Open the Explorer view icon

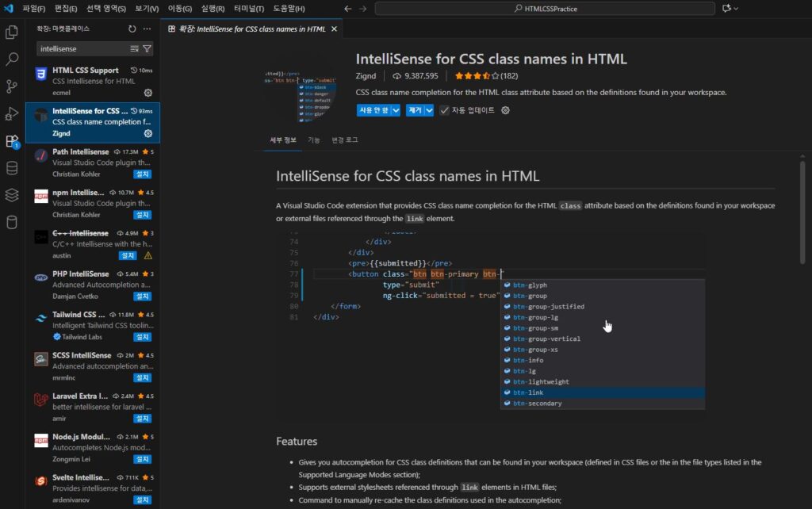11,34
